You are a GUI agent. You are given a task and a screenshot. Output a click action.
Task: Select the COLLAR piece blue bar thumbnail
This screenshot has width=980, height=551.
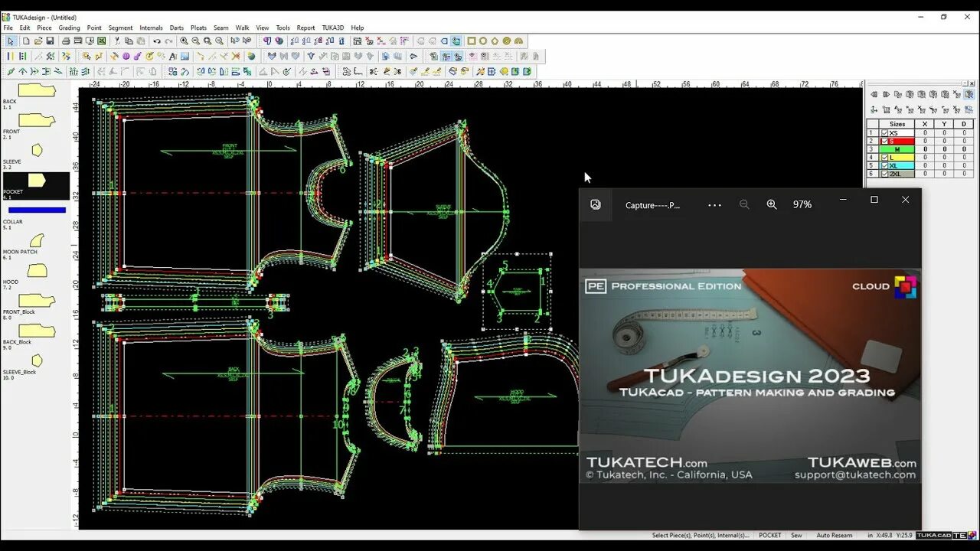[x=37, y=210]
